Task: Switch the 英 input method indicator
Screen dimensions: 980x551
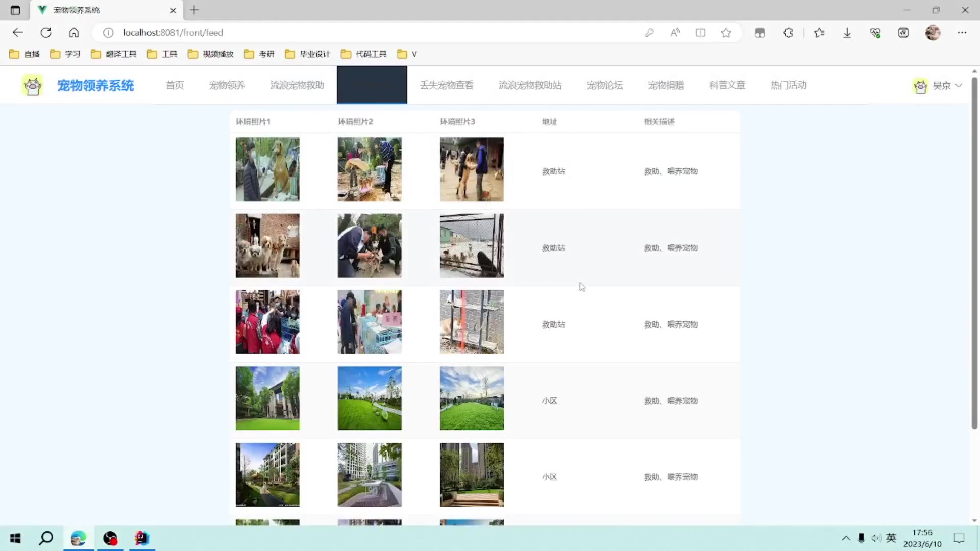Action: coord(891,538)
